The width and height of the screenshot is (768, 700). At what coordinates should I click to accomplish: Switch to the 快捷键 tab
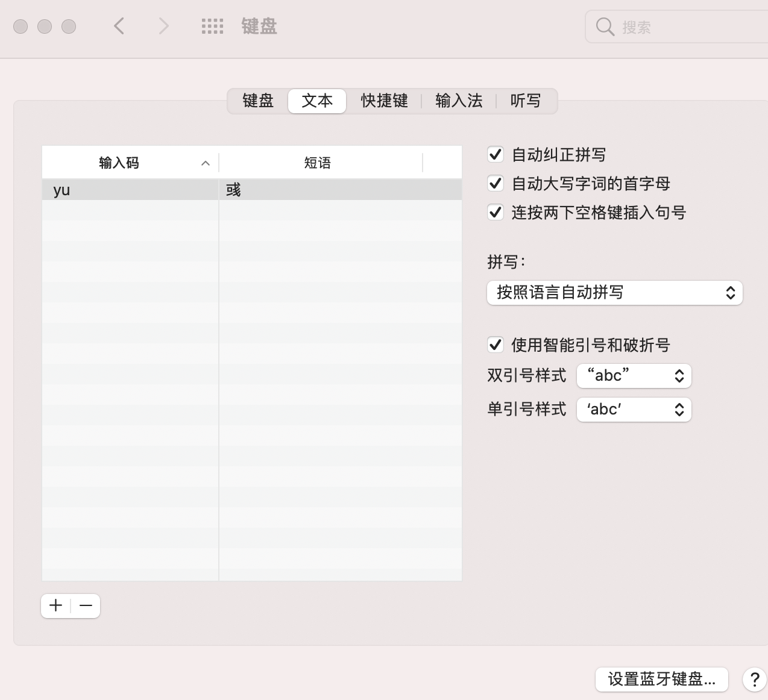click(x=384, y=101)
